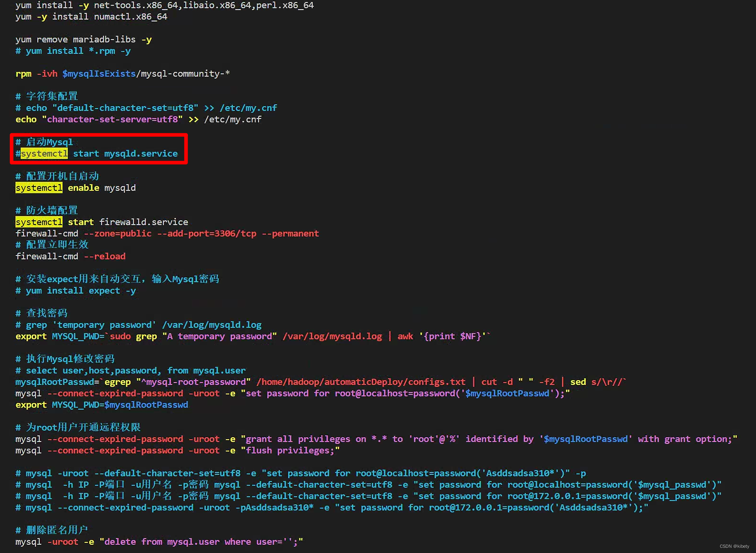The image size is (756, 553).
Task: Click the commented grep 'temporary password' line
Action: tap(138, 325)
